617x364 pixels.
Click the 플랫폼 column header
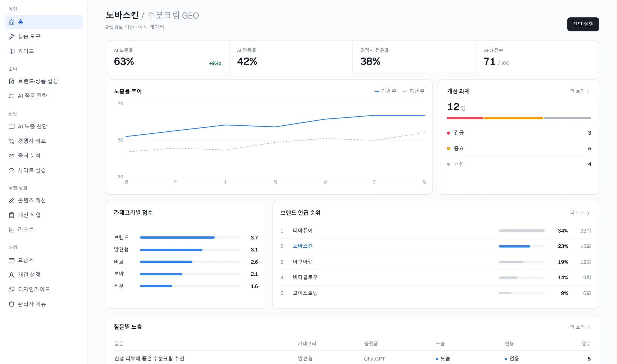371,344
